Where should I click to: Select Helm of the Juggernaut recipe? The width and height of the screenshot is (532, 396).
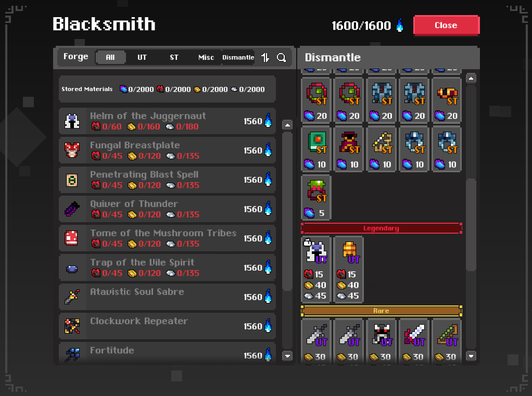[x=167, y=121]
